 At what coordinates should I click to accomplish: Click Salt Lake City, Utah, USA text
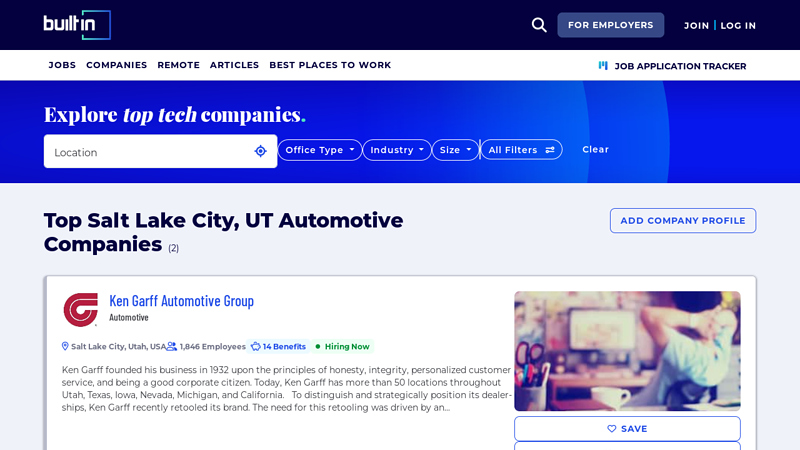(x=118, y=346)
